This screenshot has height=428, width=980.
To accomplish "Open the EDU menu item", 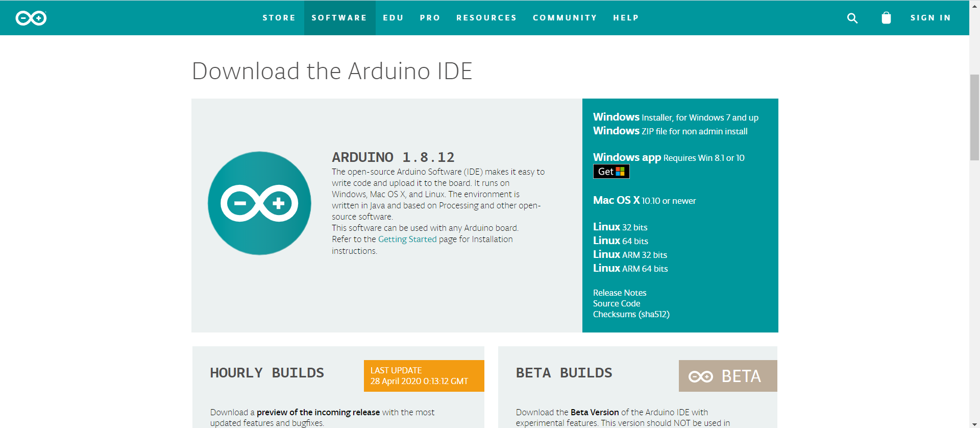I will click(394, 18).
